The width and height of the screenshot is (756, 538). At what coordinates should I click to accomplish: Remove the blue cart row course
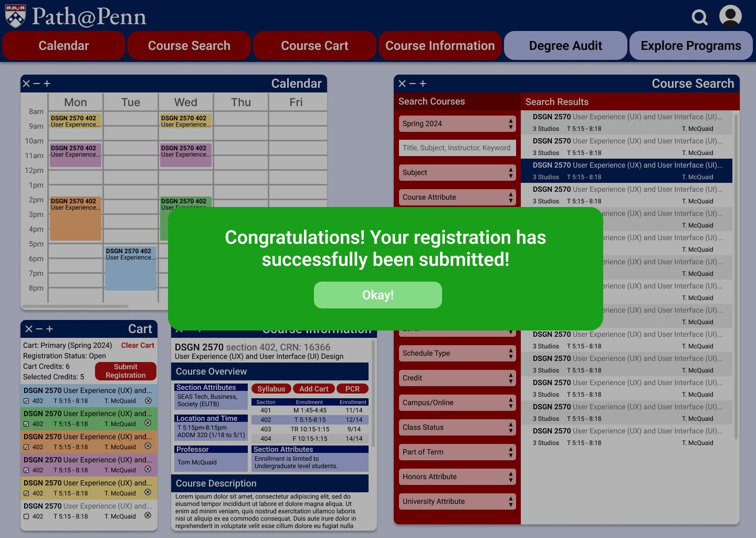click(x=148, y=400)
